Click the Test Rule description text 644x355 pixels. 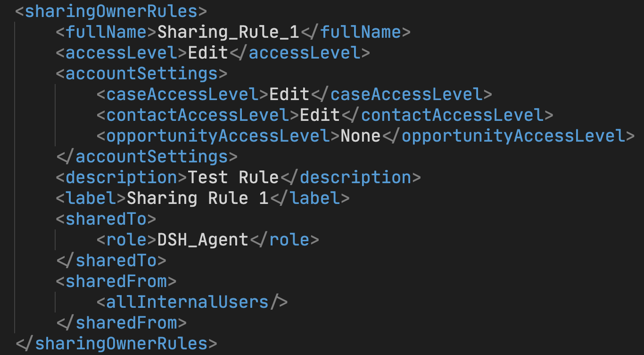point(233,177)
